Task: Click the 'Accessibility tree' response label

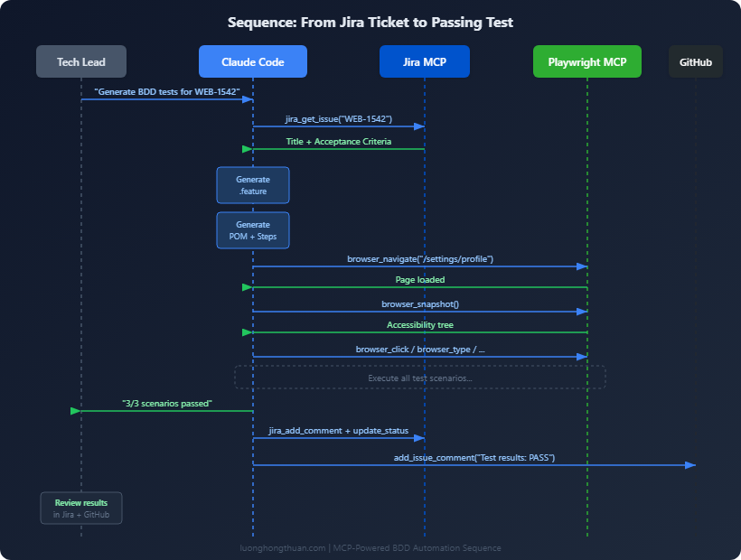Action: tap(420, 325)
